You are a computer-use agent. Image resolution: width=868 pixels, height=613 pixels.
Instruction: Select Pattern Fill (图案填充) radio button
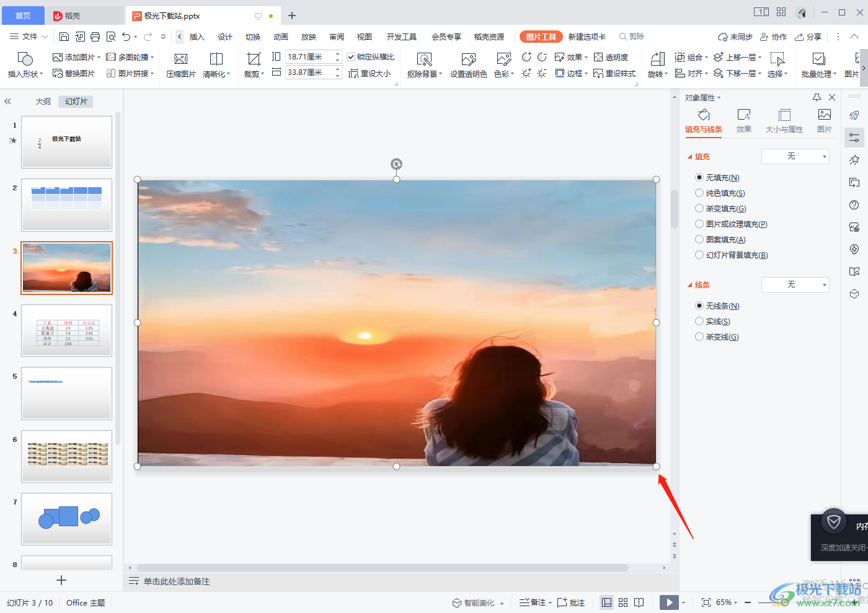coord(699,239)
